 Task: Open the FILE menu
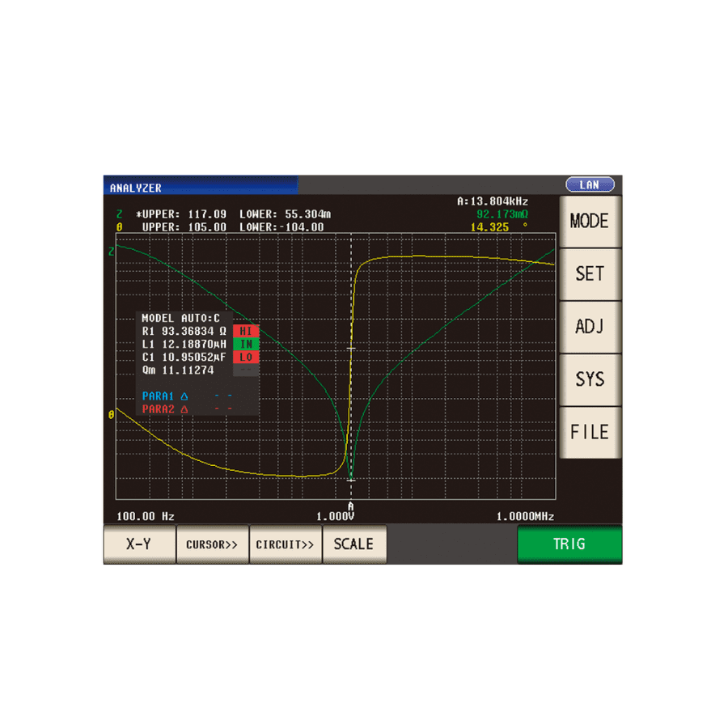[x=590, y=432]
